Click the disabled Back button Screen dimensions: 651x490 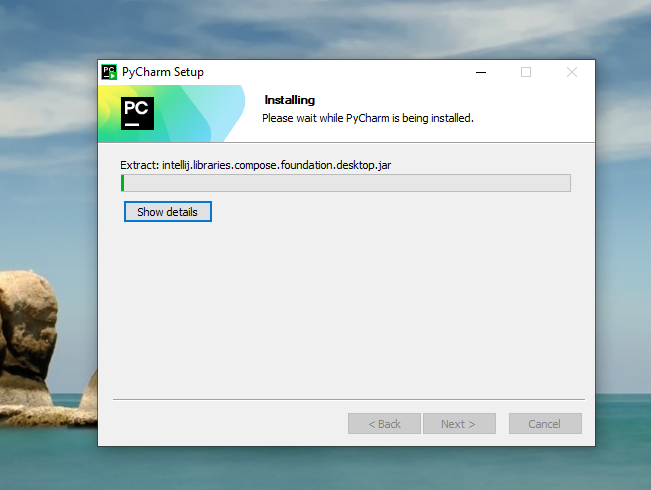[x=384, y=424]
